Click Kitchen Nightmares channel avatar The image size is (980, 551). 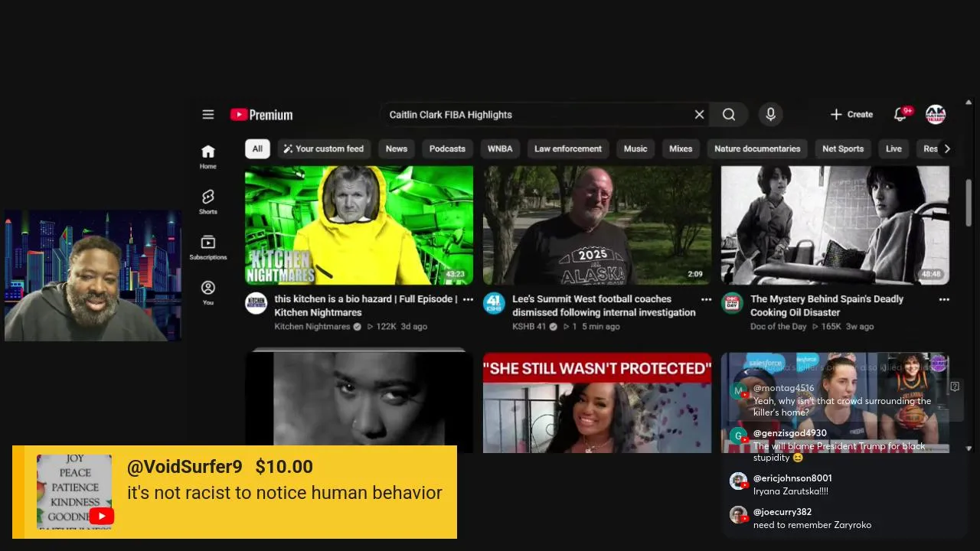(256, 303)
